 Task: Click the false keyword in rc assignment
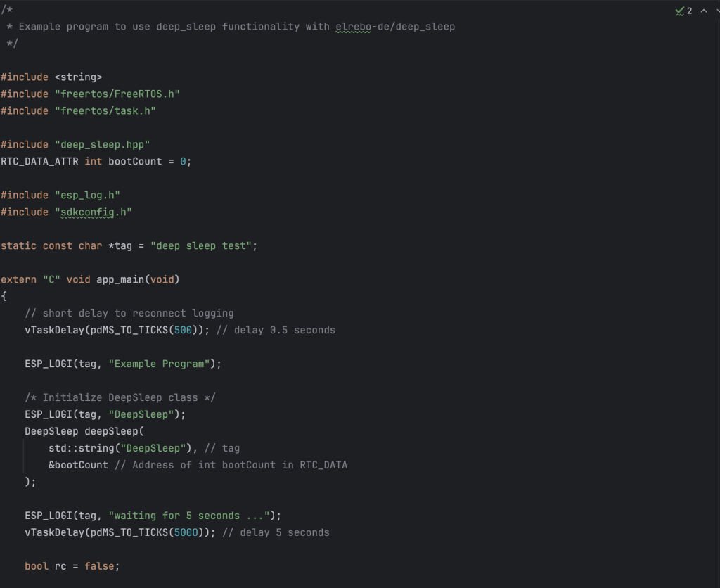[99, 566]
